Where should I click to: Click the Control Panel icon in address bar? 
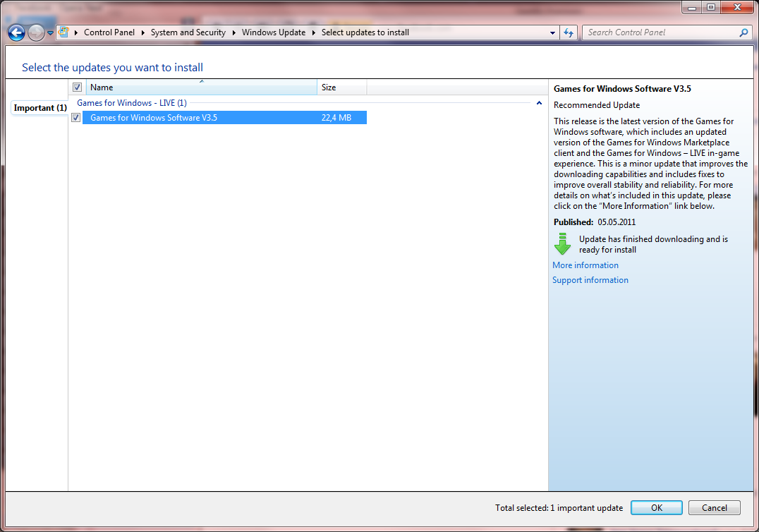click(63, 32)
